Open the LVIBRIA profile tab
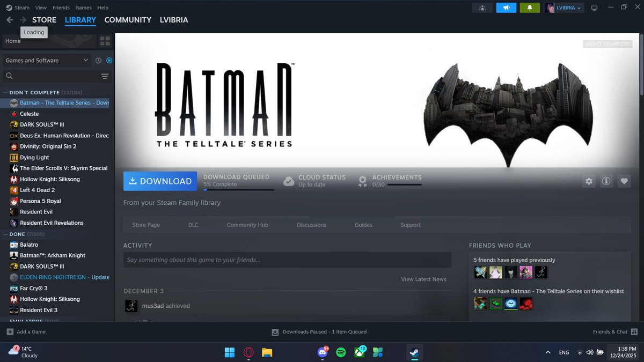The width and height of the screenshot is (644, 362). pos(174,20)
